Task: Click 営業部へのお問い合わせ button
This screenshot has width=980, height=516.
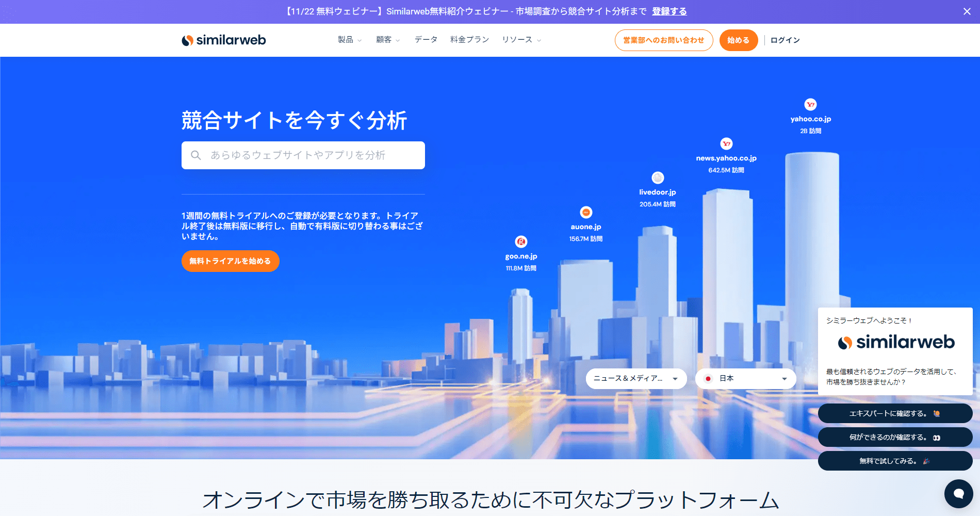Action: 664,40
